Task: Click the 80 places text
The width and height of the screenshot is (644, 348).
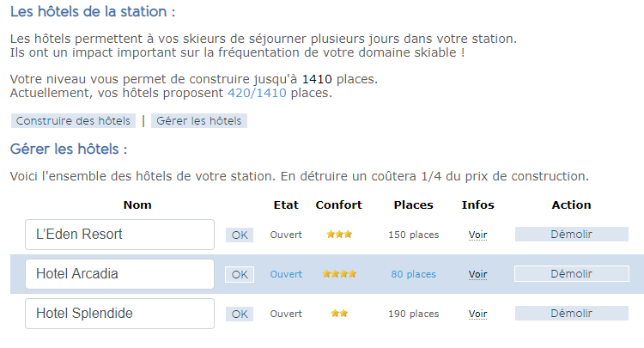Action: (x=413, y=274)
